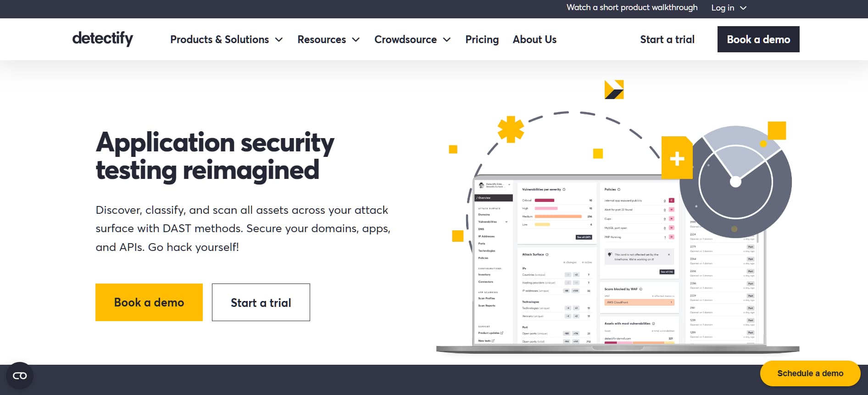Image resolution: width=868 pixels, height=395 pixels.
Task: Go to the Pricing page
Action: (x=482, y=39)
